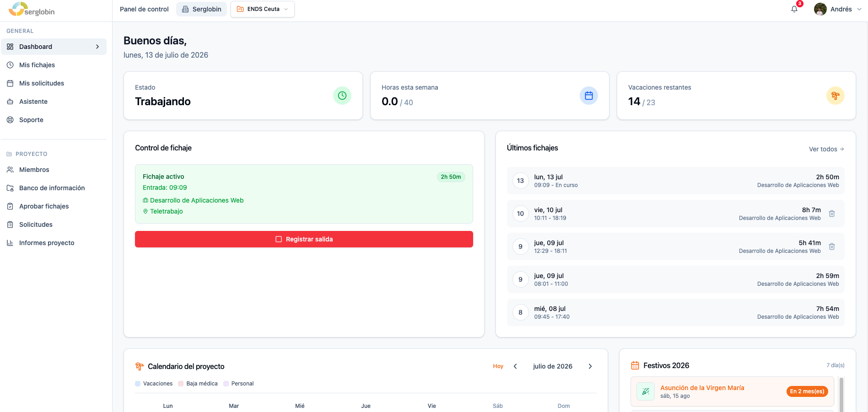Click the Festivos list scrollbar
The height and width of the screenshot is (412, 868).
click(x=841, y=394)
